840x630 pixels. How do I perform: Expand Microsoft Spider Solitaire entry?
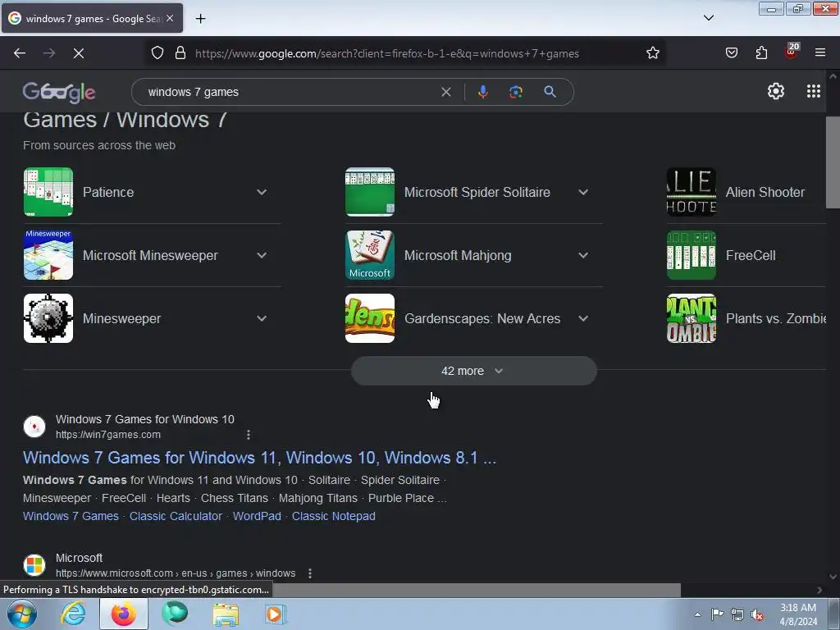pos(583,192)
